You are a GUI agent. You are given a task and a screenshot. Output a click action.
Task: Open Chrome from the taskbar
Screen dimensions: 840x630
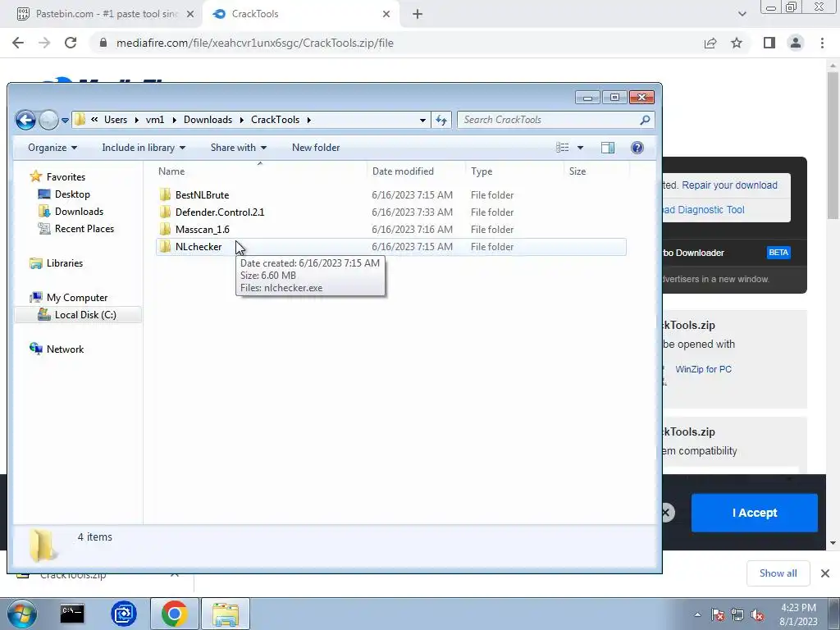click(x=174, y=614)
